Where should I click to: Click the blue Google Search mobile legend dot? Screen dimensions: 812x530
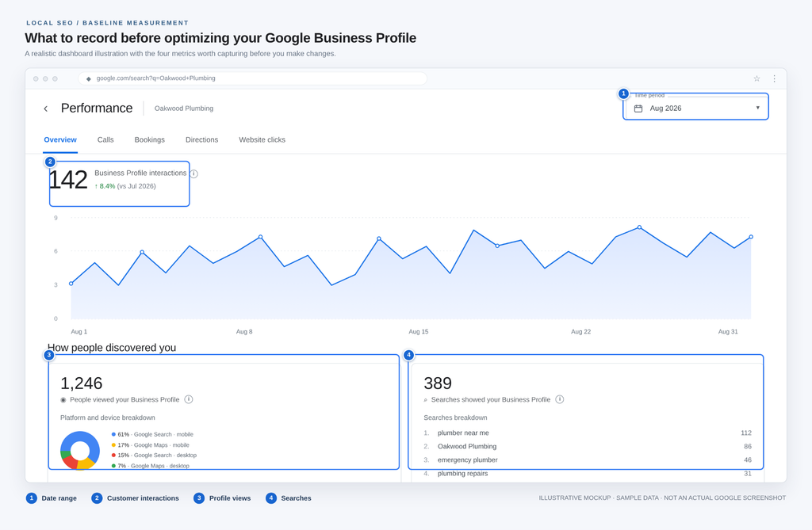pyautogui.click(x=113, y=434)
